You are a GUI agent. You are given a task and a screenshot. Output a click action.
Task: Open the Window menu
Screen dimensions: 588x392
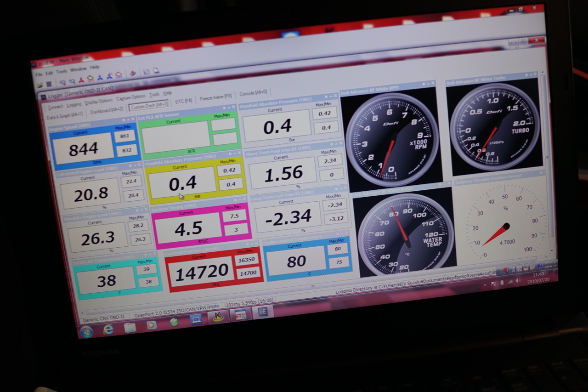click(x=78, y=69)
